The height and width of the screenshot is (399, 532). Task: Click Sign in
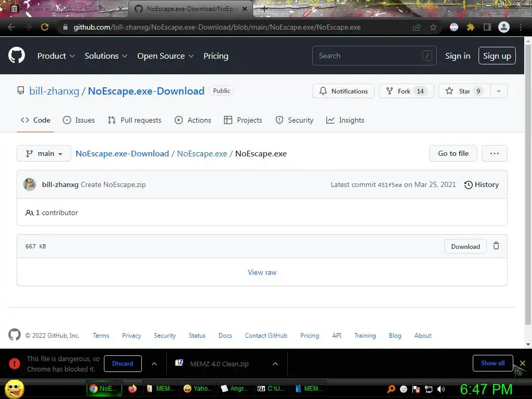pyautogui.click(x=457, y=56)
